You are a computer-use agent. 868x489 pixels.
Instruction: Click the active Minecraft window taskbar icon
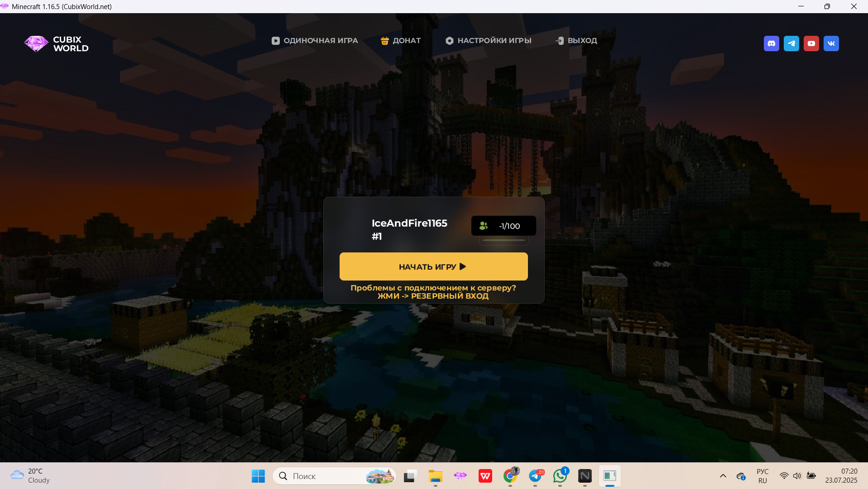pyautogui.click(x=610, y=476)
